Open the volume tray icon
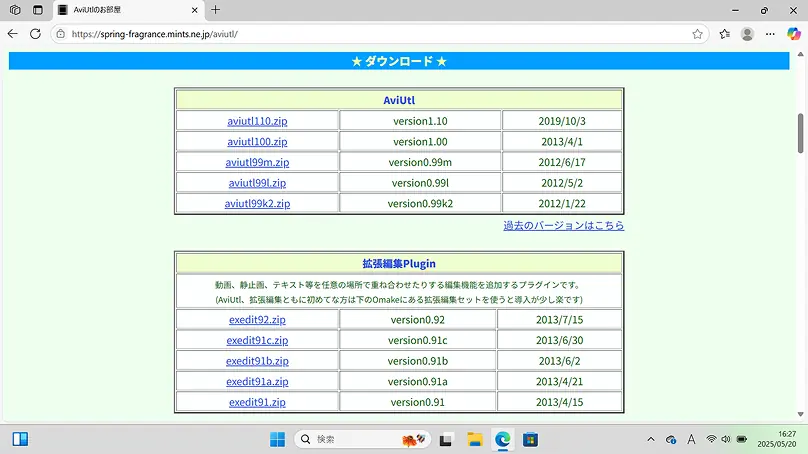 (x=726, y=439)
